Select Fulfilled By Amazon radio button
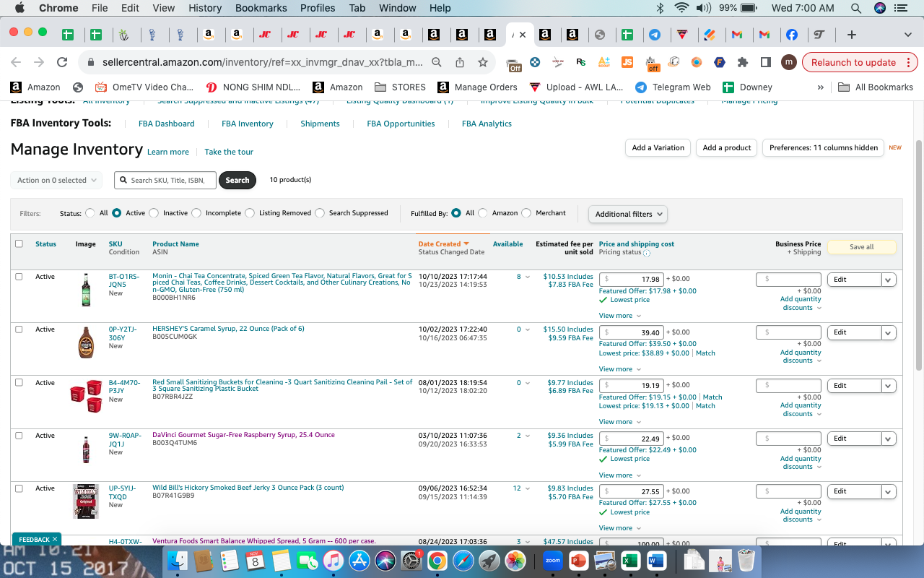The image size is (924, 578). (483, 213)
